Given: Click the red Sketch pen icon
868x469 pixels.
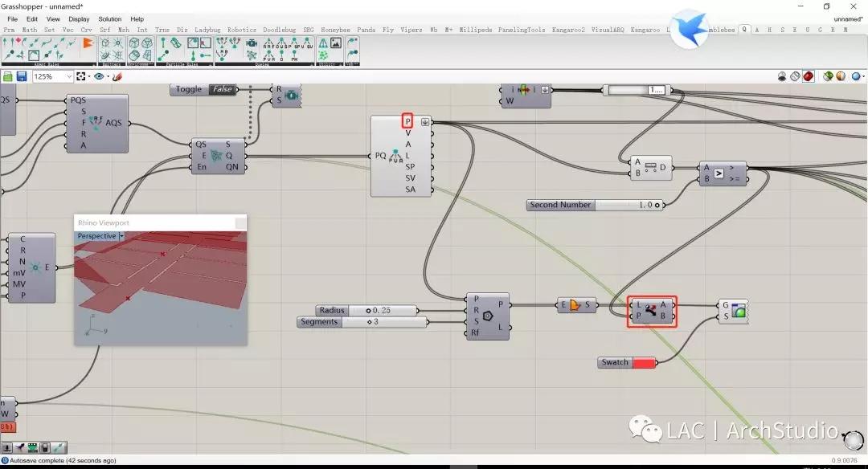Looking at the screenshot, I should tap(117, 76).
